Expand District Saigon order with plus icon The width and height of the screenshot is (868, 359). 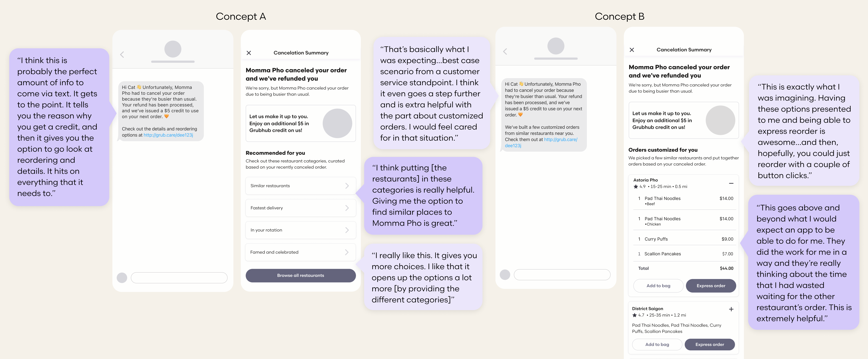(x=731, y=309)
